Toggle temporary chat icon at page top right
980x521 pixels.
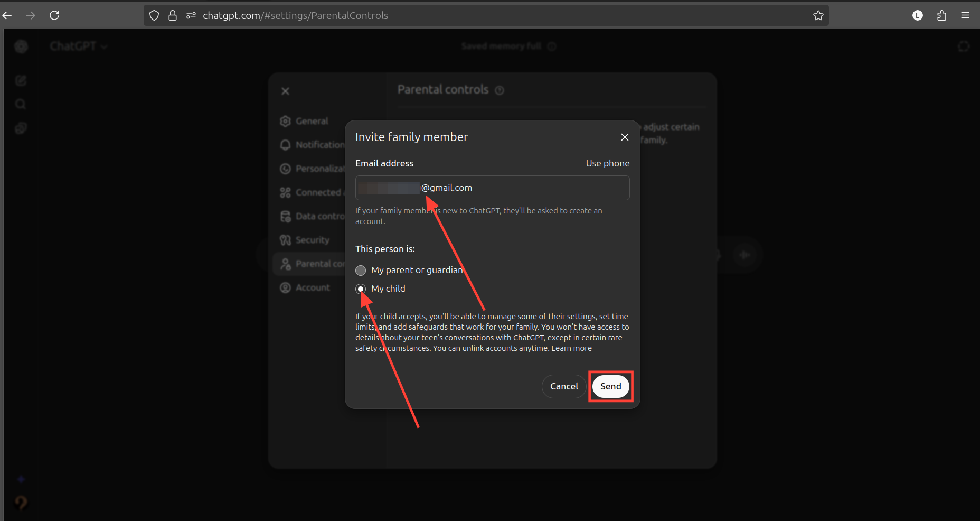964,46
